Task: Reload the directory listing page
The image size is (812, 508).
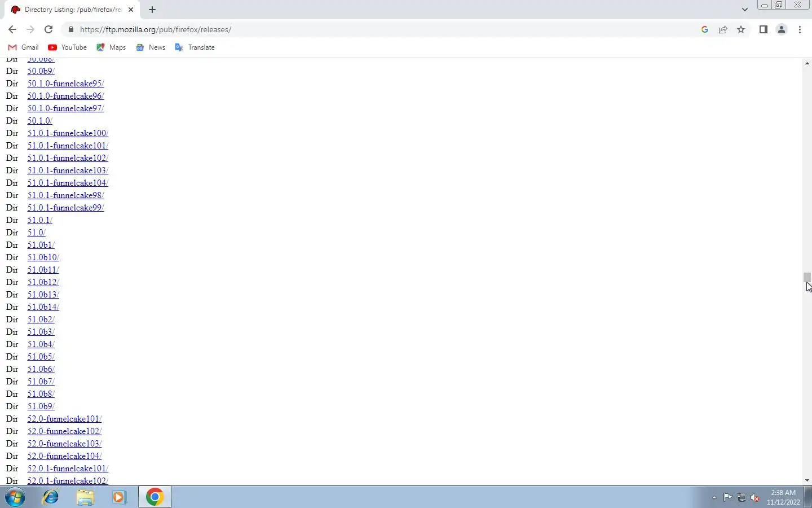Action: coord(48,29)
